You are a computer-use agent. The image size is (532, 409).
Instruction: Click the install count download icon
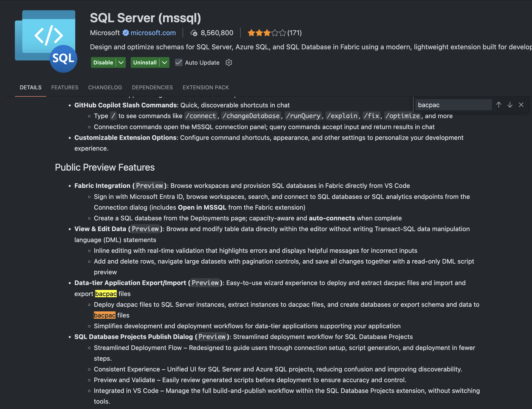coord(194,33)
